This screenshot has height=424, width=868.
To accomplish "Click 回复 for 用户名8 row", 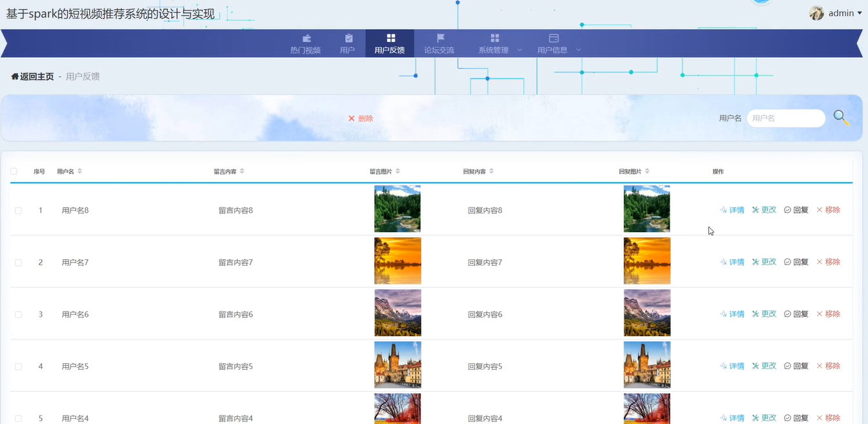I will pos(796,210).
